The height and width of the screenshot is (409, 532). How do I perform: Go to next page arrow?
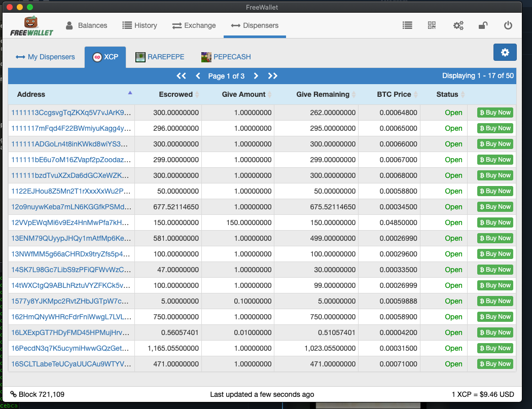(256, 76)
